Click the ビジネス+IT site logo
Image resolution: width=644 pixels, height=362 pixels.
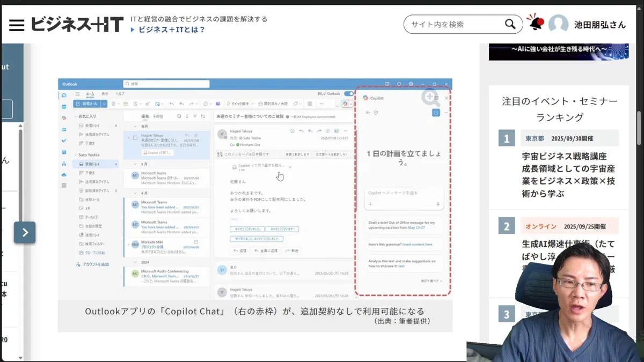(x=77, y=24)
